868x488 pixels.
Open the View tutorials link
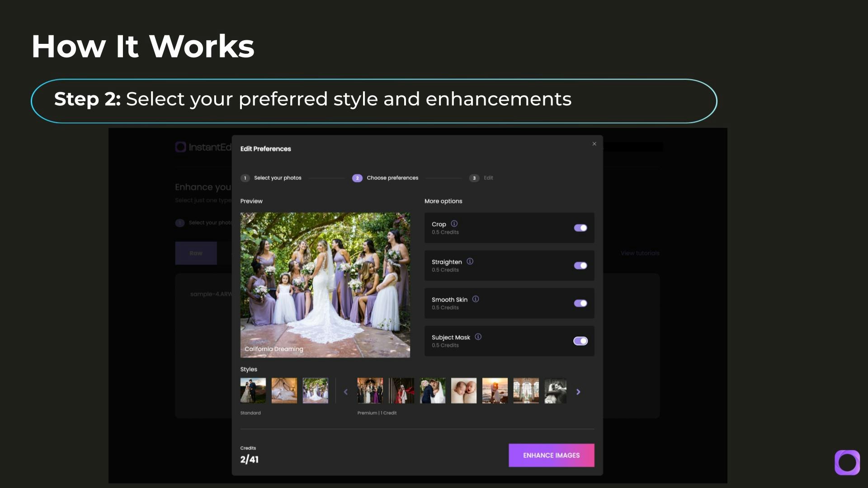click(x=640, y=253)
